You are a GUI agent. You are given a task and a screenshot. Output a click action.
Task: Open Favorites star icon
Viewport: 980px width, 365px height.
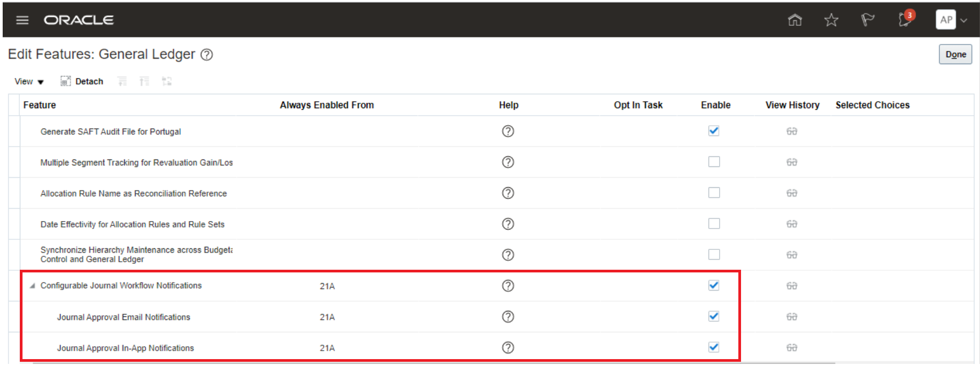coord(831,20)
